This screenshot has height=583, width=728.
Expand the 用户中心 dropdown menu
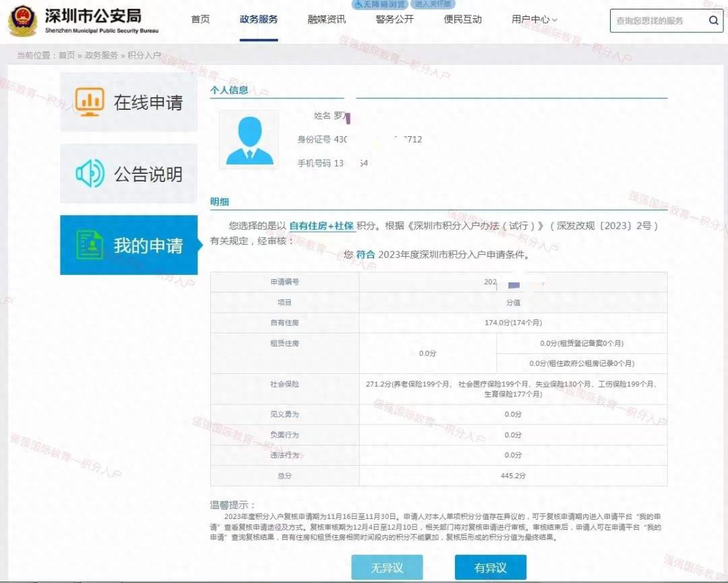[x=534, y=20]
